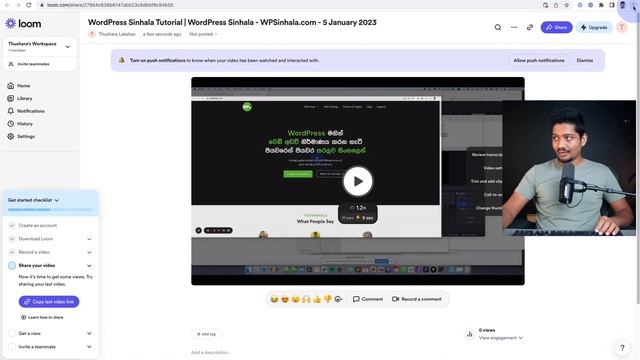640x360 pixels.
Task: Click Copy last video link
Action: (x=49, y=302)
